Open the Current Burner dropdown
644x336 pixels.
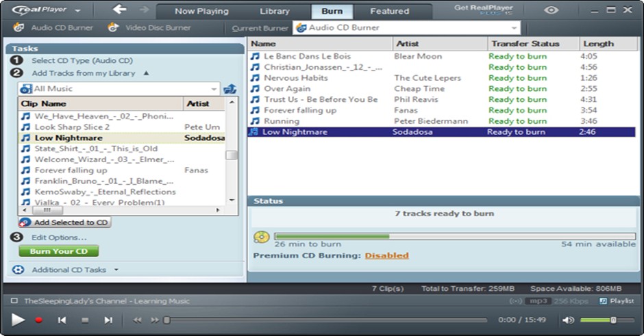pyautogui.click(x=514, y=28)
